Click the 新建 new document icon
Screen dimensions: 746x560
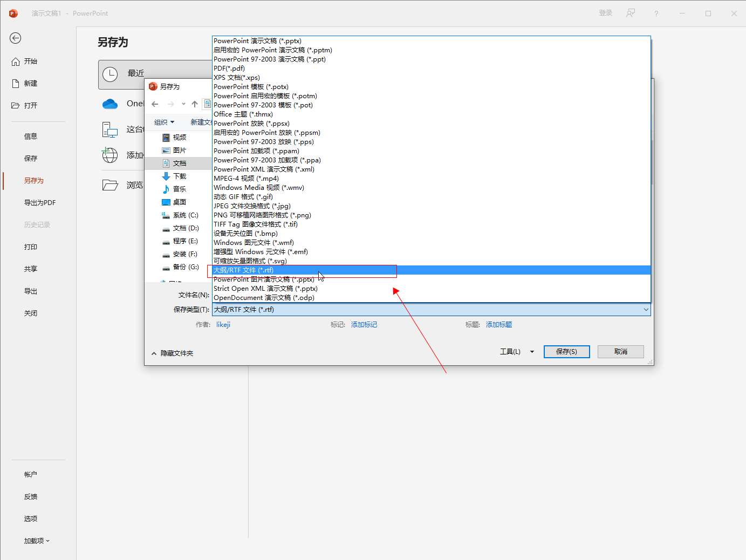pos(16,84)
